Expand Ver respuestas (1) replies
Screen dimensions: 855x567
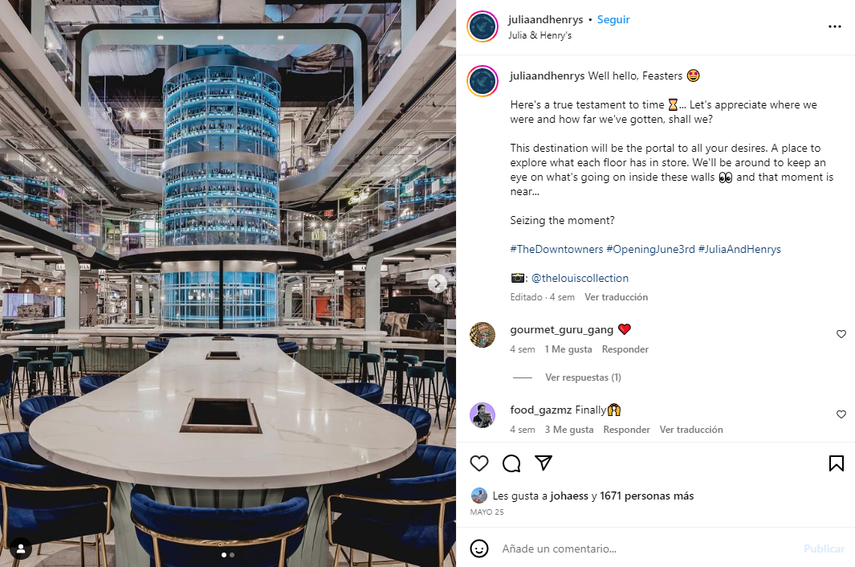[583, 377]
